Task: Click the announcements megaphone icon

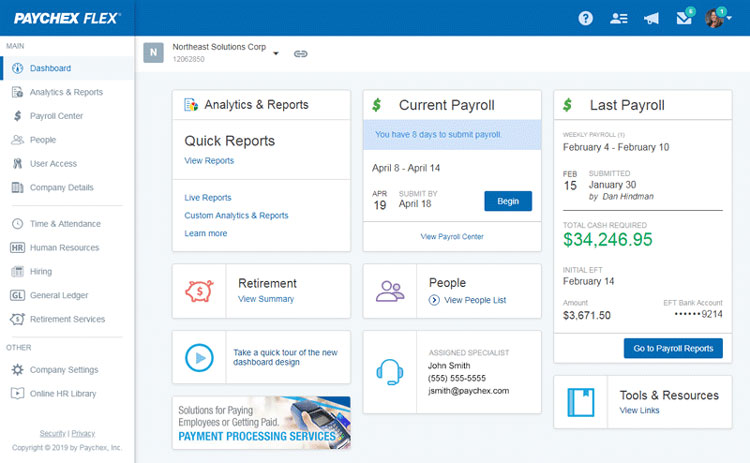Action: (651, 18)
